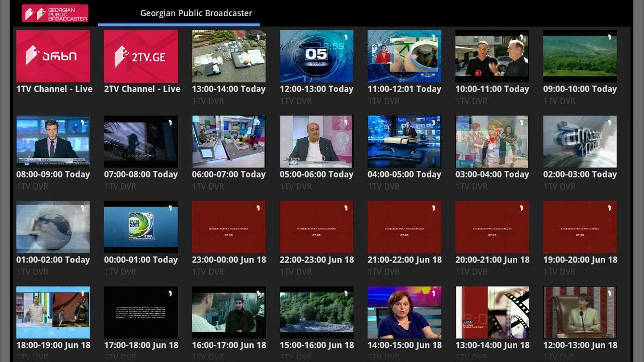
Task: Play the 08:00-09:00 Today newscast
Action: tap(53, 141)
